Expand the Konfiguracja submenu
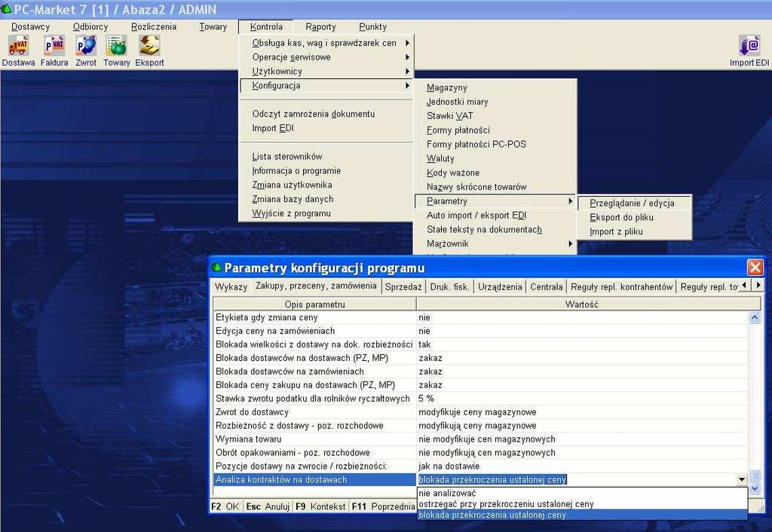The image size is (772, 532). tap(326, 86)
